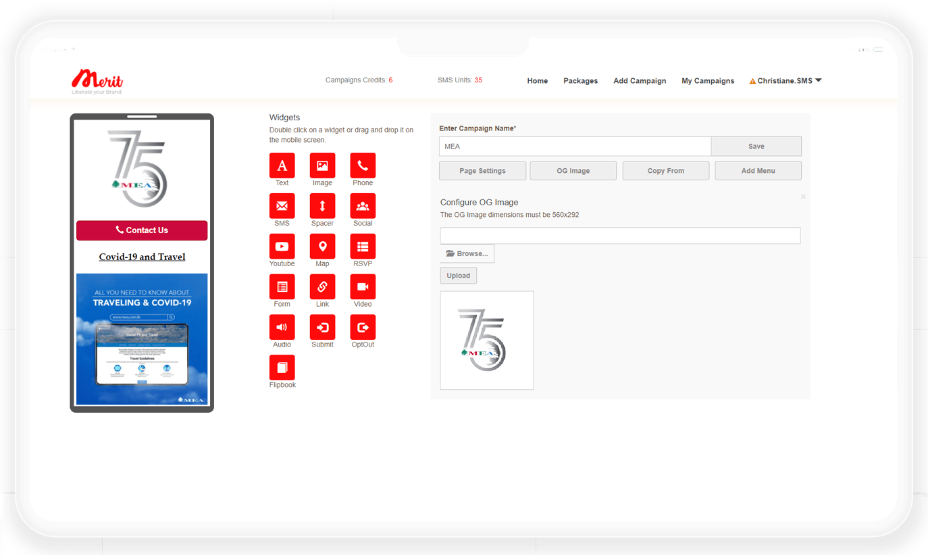Screen dimensions: 928x560
Task: Add the Image widget
Action: click(322, 166)
